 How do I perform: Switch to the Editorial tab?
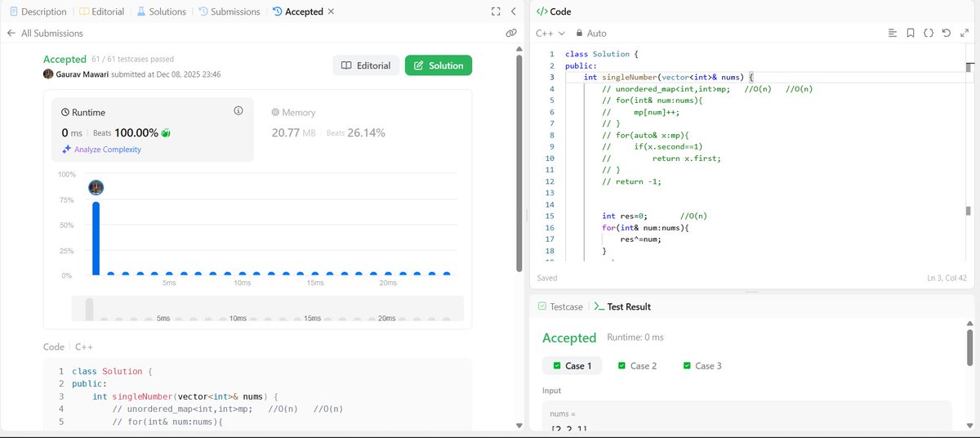[x=101, y=11]
